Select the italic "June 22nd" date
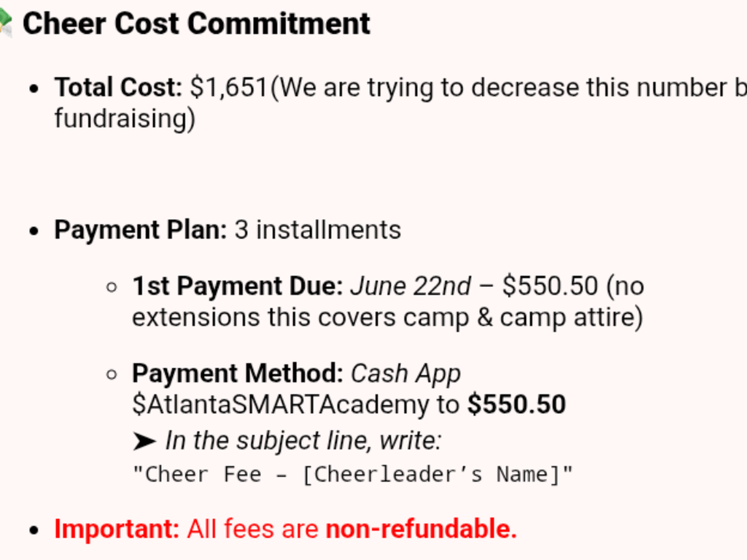Viewport: 747px width, 560px height. tap(411, 286)
